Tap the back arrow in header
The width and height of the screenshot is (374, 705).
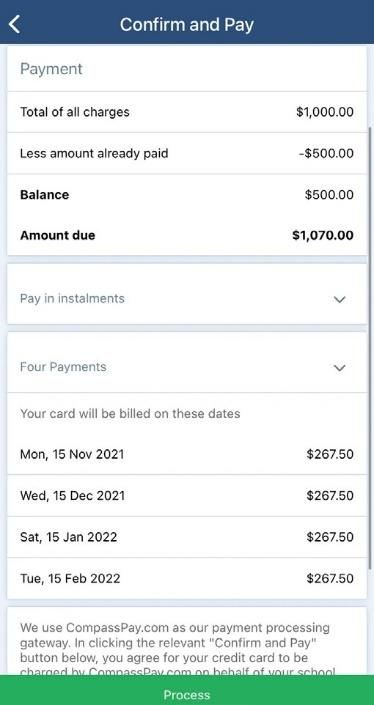(15, 24)
